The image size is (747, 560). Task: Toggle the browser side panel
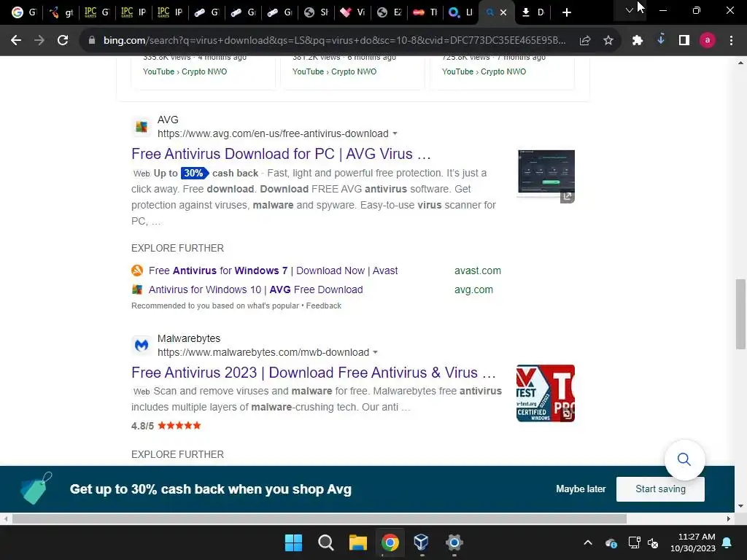pos(684,41)
